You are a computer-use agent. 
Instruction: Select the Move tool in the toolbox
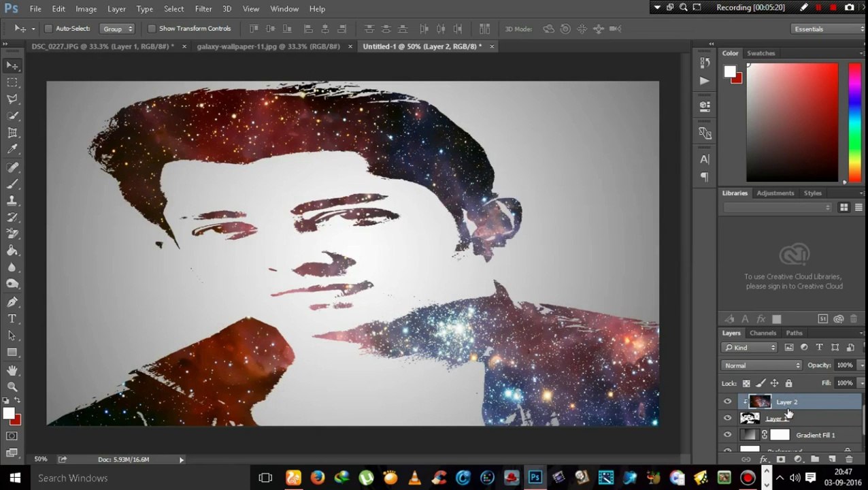12,65
